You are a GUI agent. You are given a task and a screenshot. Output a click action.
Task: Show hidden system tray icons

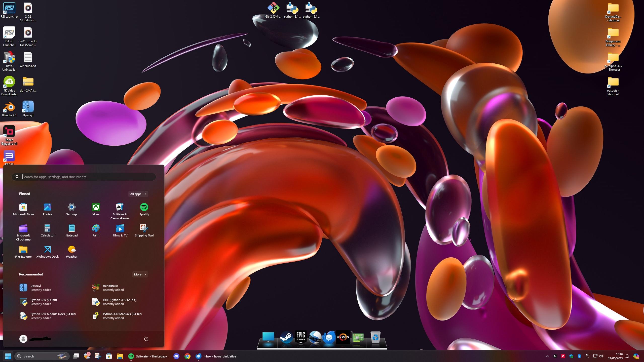[547, 356]
